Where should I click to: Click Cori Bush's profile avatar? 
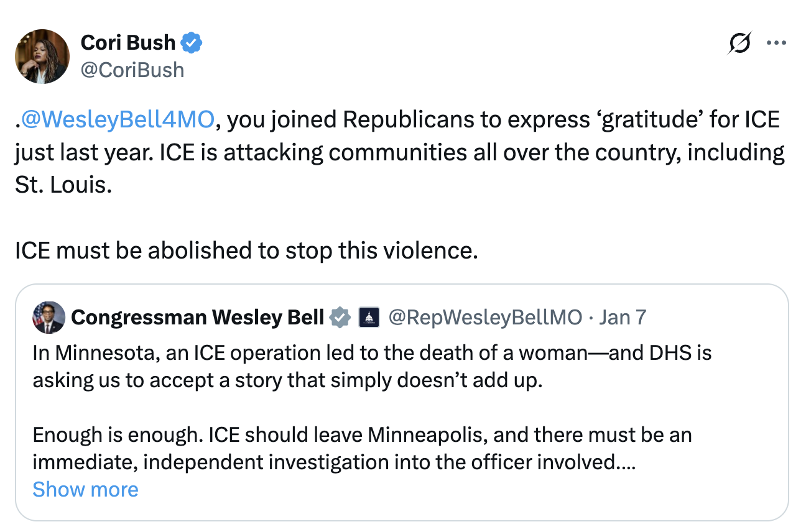point(42,56)
